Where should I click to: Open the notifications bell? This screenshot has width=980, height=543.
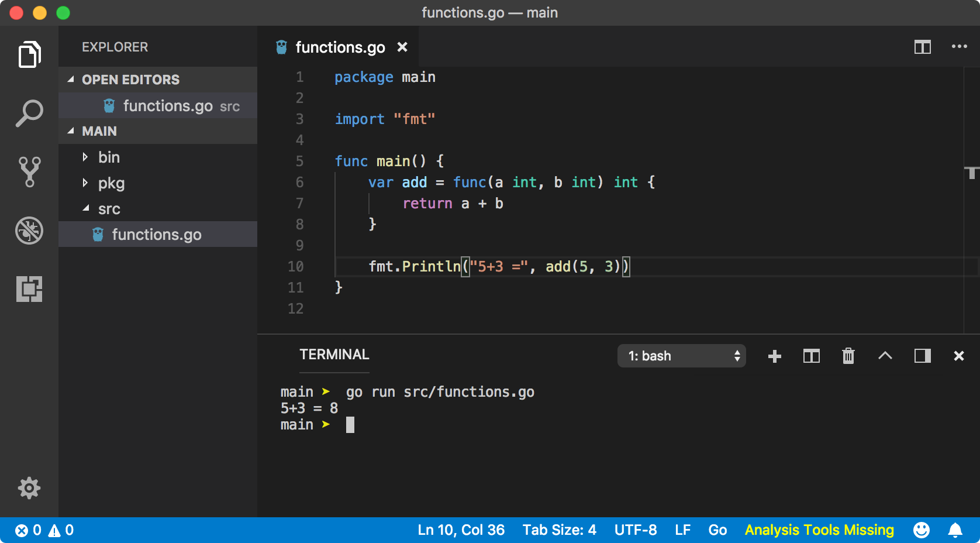point(954,530)
